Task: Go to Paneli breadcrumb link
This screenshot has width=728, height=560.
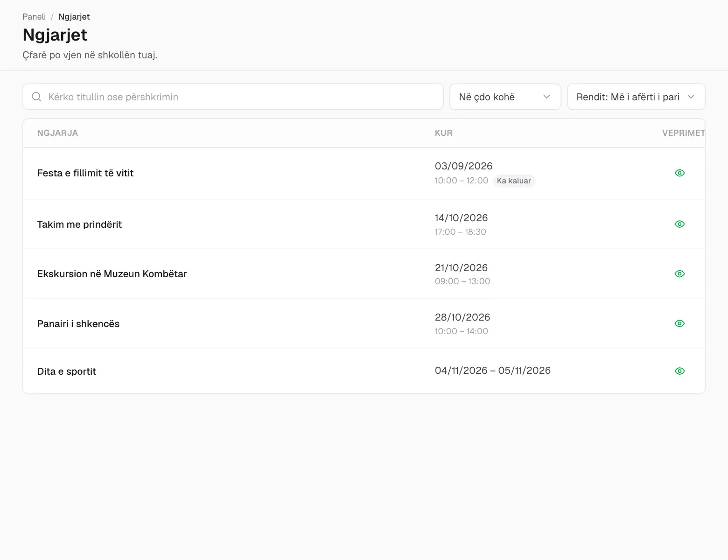Action: point(34,17)
